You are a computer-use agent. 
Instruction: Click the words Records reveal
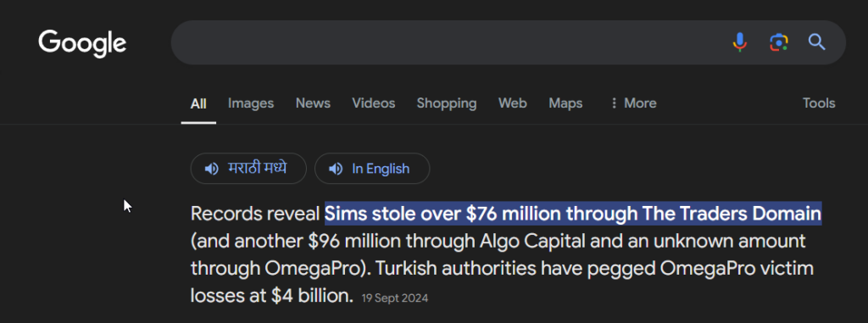point(255,214)
